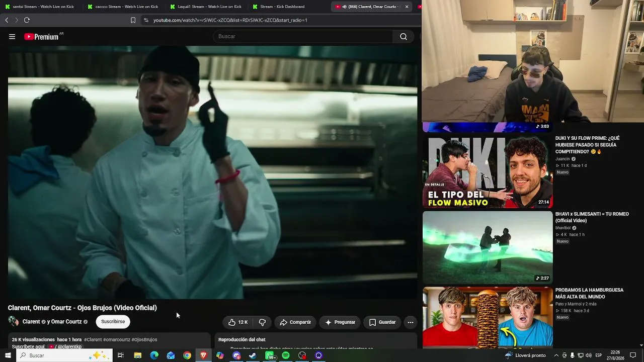Open the #OjosBrujos hashtag link
The height and width of the screenshot is (362, 644).
tap(144, 340)
